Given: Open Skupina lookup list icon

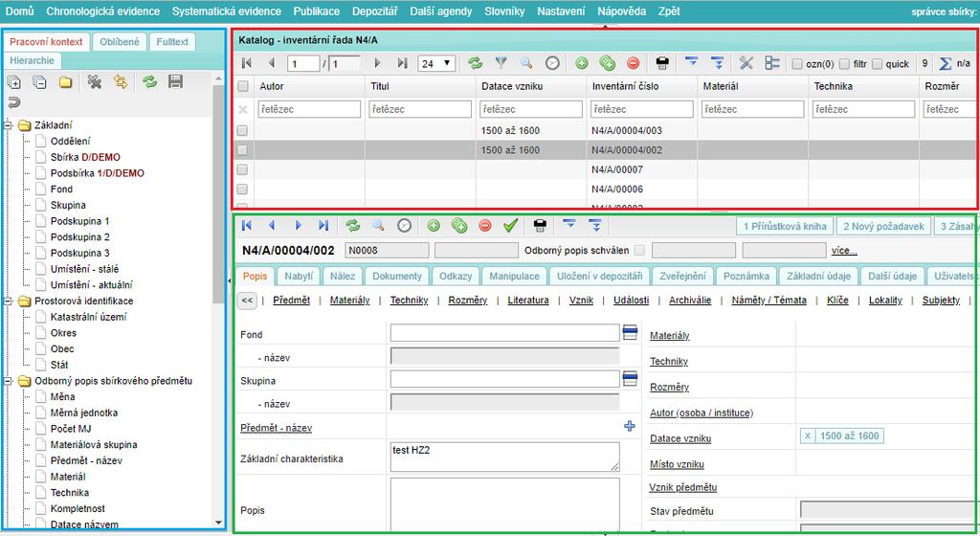Looking at the screenshot, I should coord(630,379).
